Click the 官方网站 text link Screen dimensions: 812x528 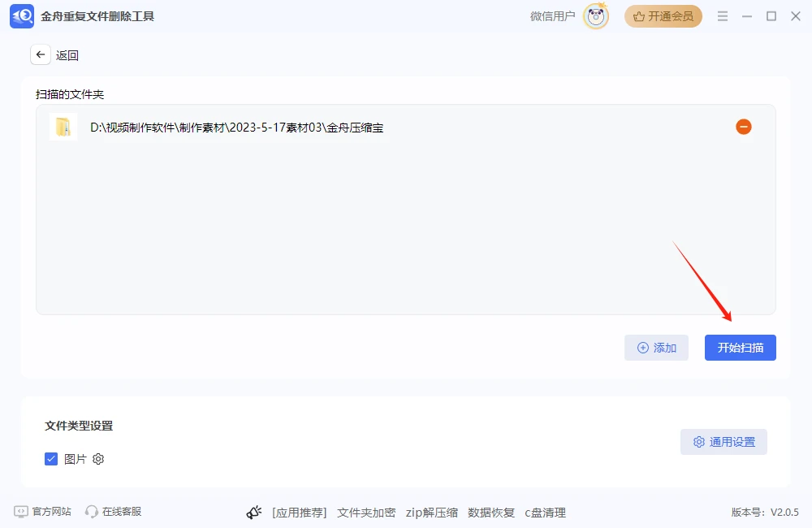(x=52, y=512)
